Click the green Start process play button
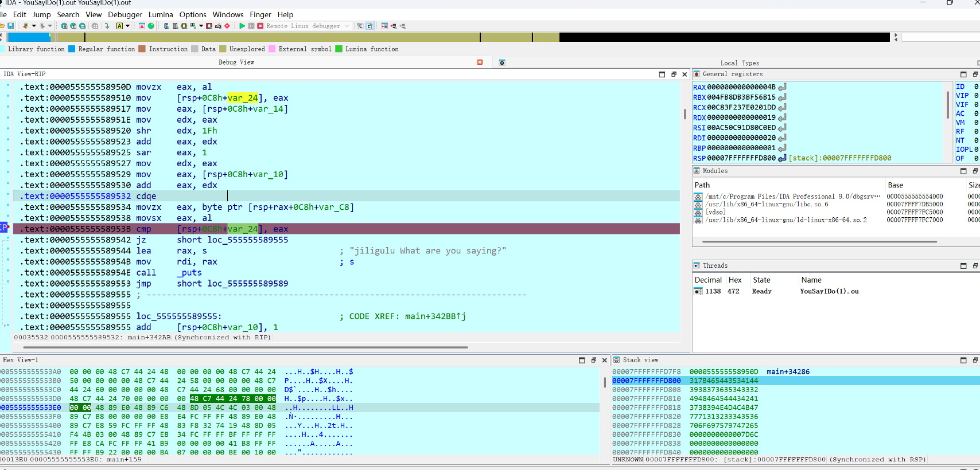The width and height of the screenshot is (980, 470). point(242,26)
